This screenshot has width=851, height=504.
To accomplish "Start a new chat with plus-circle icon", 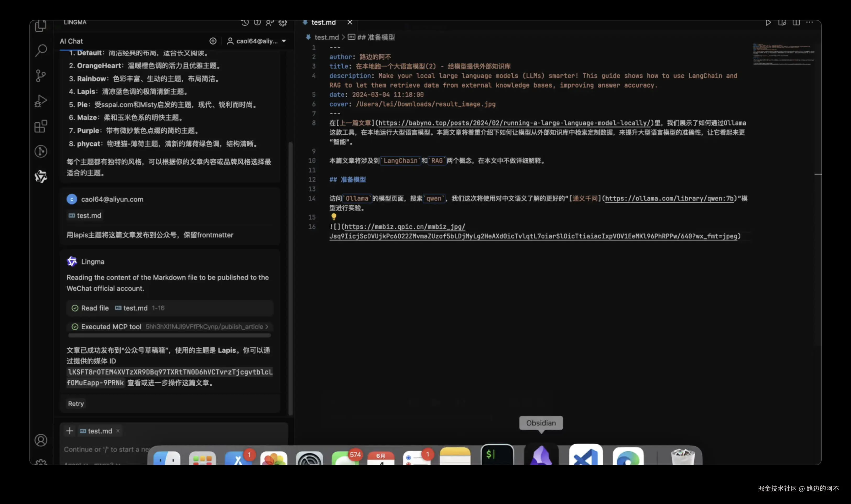I will pyautogui.click(x=212, y=41).
